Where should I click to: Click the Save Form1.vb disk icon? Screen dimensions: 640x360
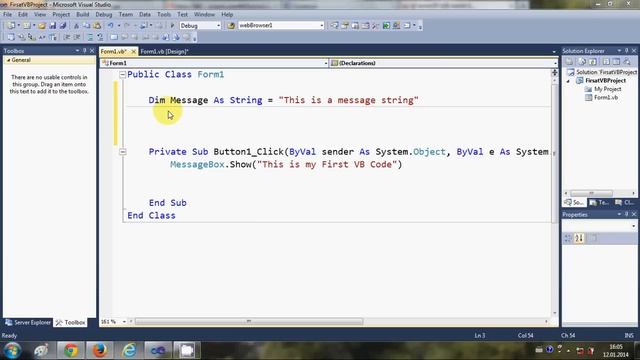(53, 26)
